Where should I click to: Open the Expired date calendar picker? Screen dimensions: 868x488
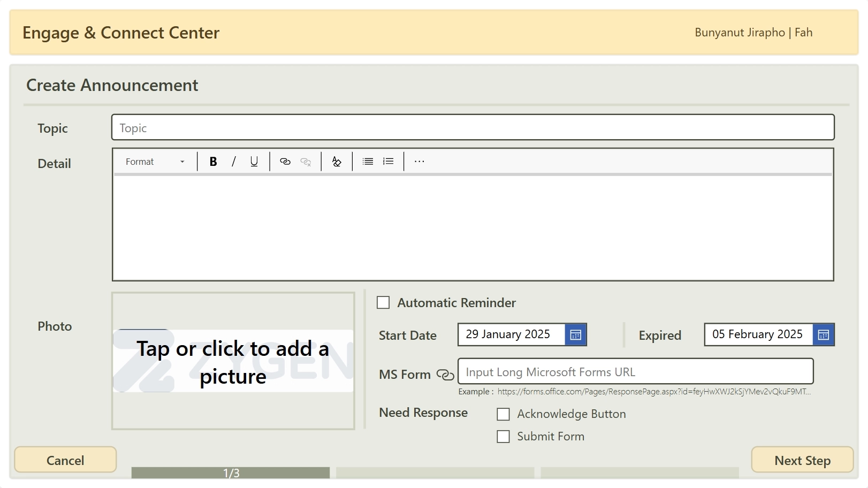point(823,335)
